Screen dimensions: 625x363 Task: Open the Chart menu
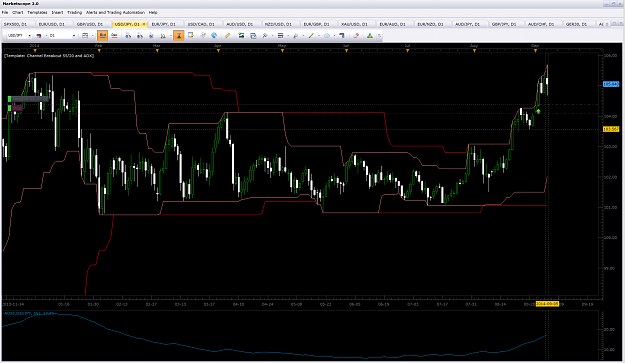click(x=18, y=12)
